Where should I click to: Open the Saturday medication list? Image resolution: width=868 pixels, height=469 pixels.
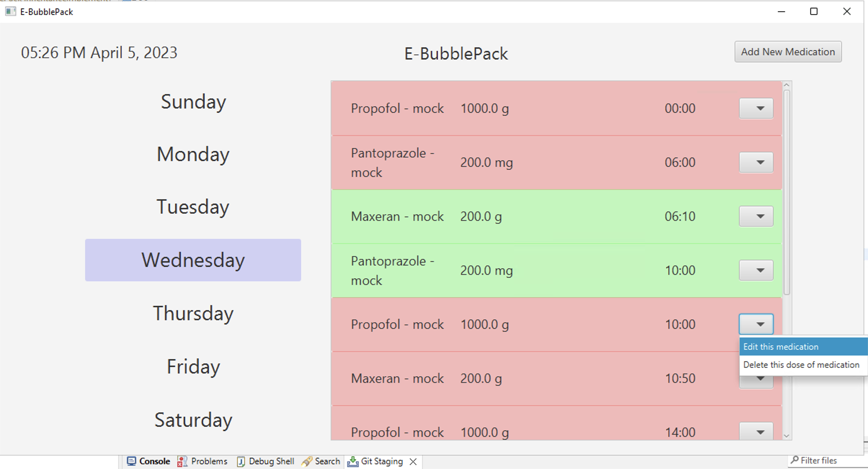click(193, 419)
